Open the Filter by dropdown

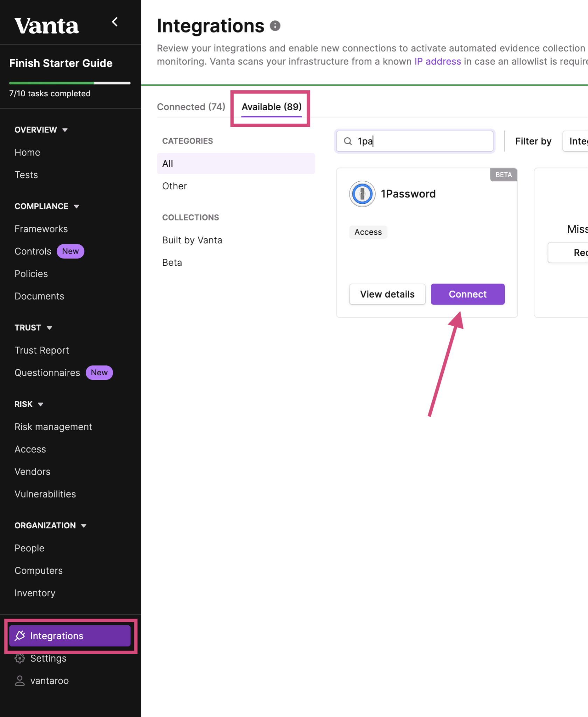click(576, 141)
